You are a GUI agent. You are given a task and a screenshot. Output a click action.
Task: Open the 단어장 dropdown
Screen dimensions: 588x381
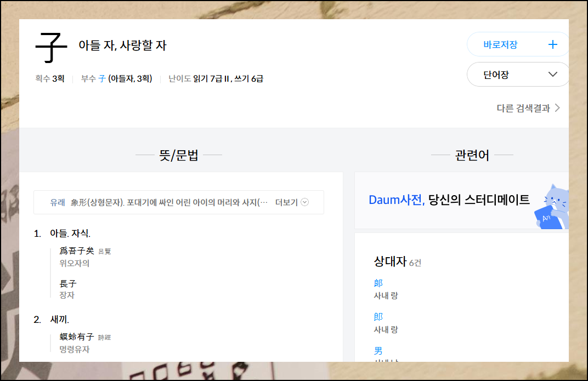[x=517, y=74]
